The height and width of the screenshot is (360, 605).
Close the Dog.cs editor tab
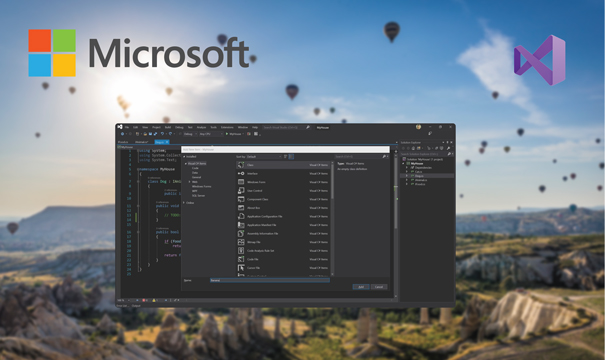tap(167, 142)
